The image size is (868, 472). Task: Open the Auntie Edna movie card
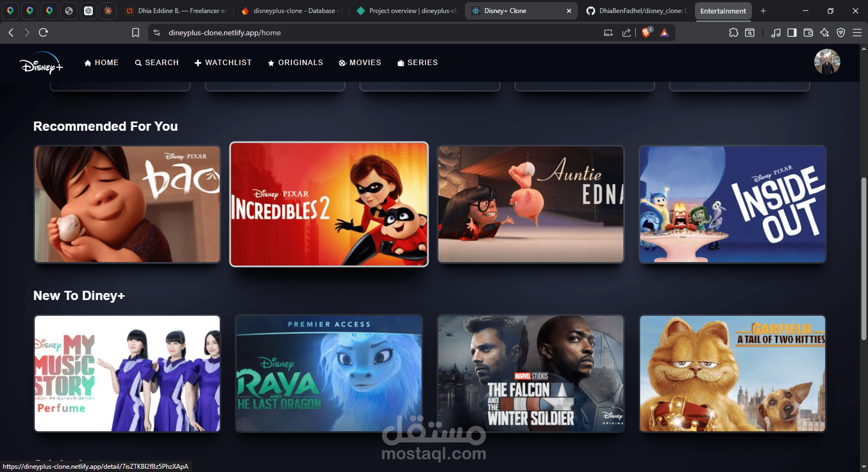pos(531,204)
